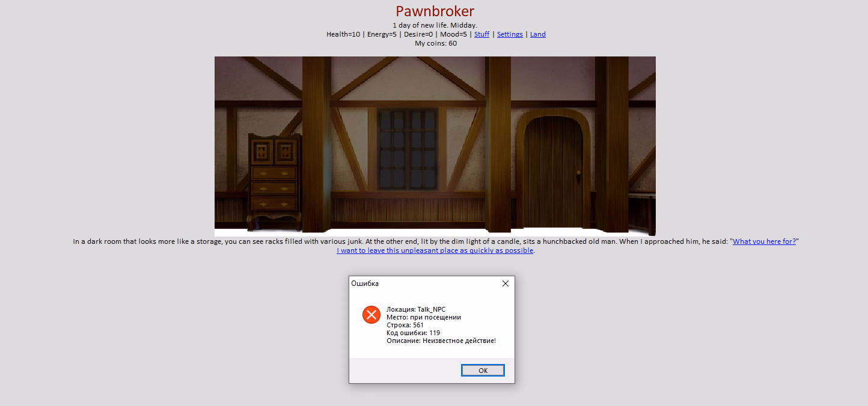The height and width of the screenshot is (406, 868).
Task: Click the "Описание: Неизвестное действие!" line
Action: (441, 341)
